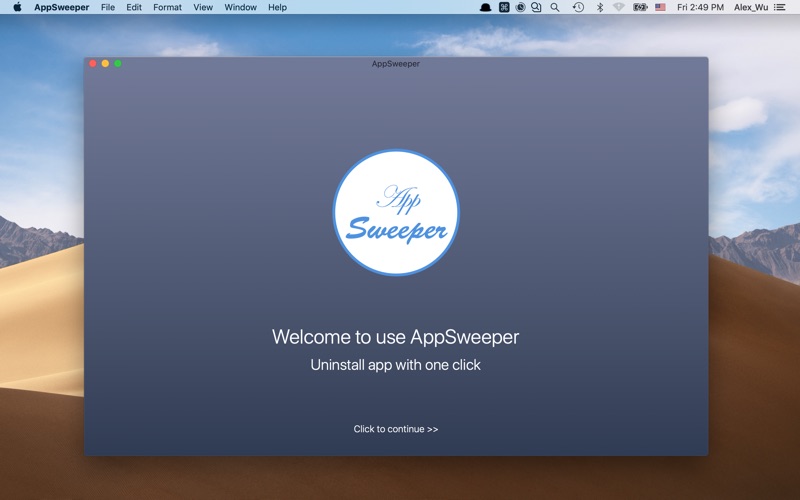Open the Window menu

240,7
